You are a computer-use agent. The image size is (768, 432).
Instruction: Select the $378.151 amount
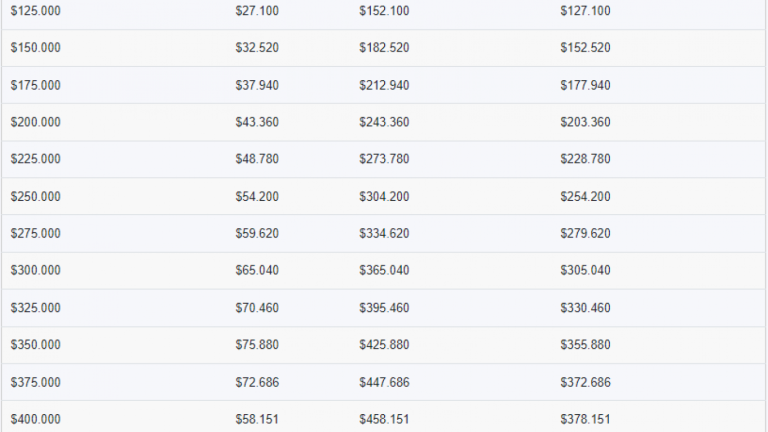coord(585,419)
